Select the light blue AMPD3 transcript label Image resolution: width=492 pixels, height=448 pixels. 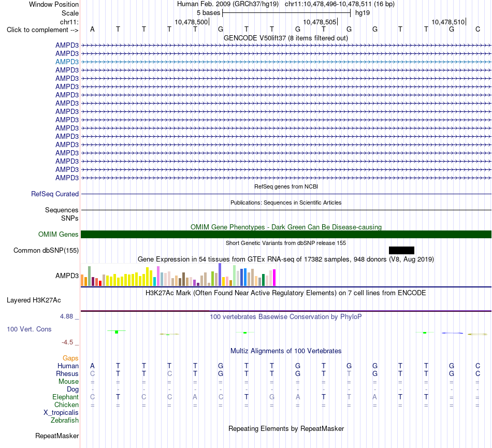click(x=67, y=62)
